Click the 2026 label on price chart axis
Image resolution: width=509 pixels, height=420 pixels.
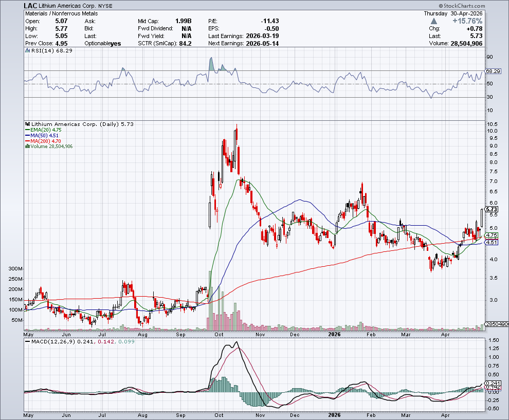(x=334, y=334)
